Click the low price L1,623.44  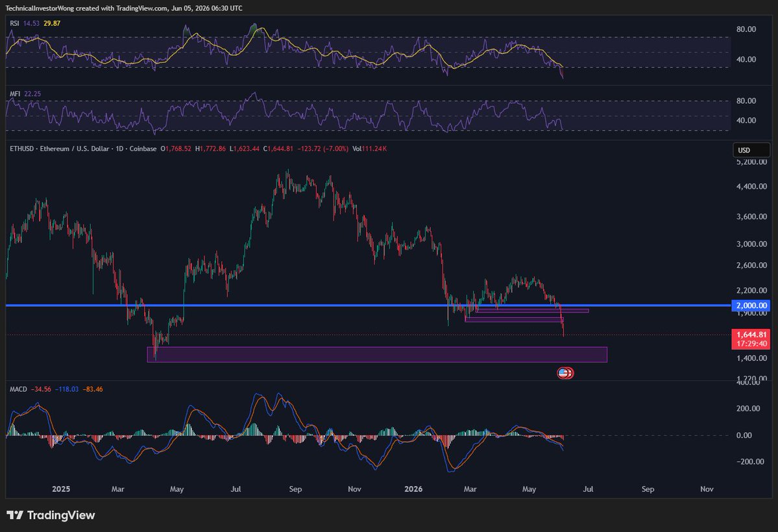point(244,149)
